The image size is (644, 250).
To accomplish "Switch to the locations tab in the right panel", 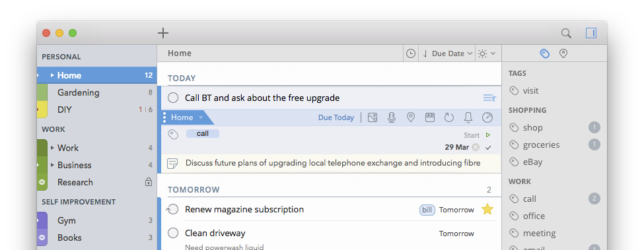I will pyautogui.click(x=563, y=53).
